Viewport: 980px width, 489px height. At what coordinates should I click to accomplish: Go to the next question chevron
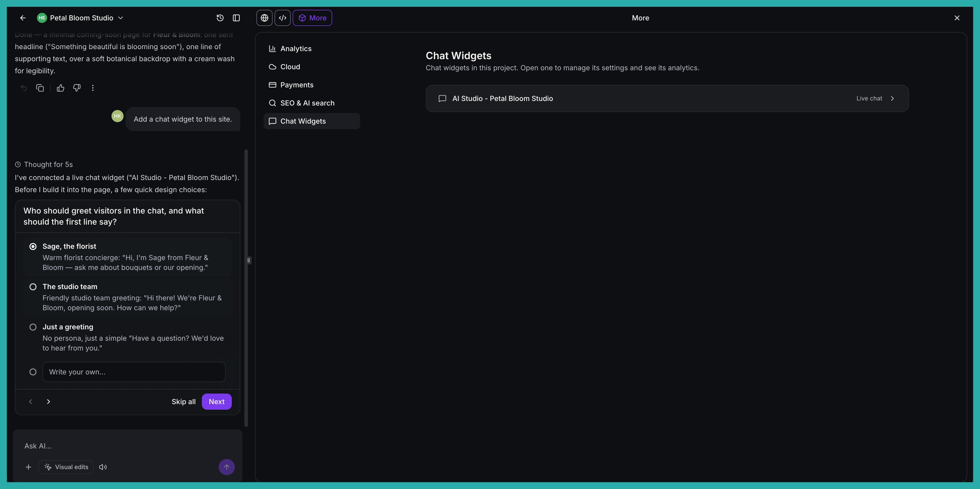click(48, 401)
